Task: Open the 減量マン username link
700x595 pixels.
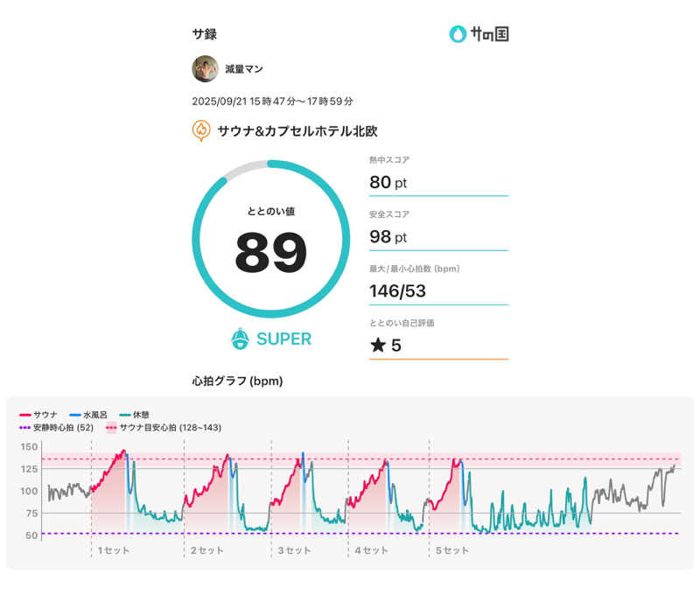Action: tap(243, 69)
